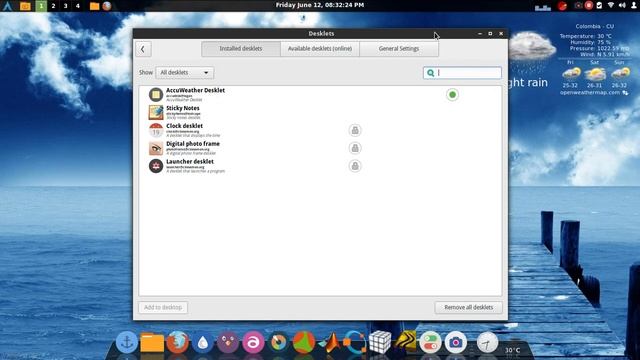Viewport: 640px width, 360px height.
Task: Launch the camera screenshot app from dock
Action: pyautogui.click(x=456, y=342)
